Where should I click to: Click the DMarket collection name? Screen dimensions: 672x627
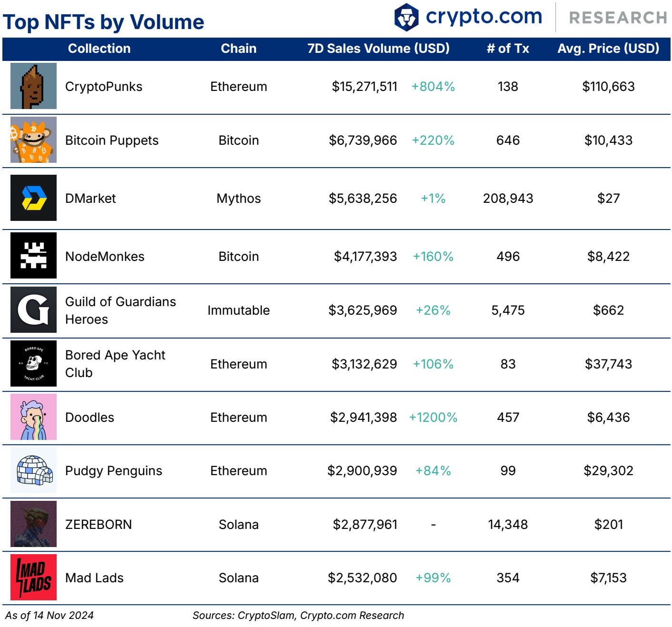click(x=90, y=199)
